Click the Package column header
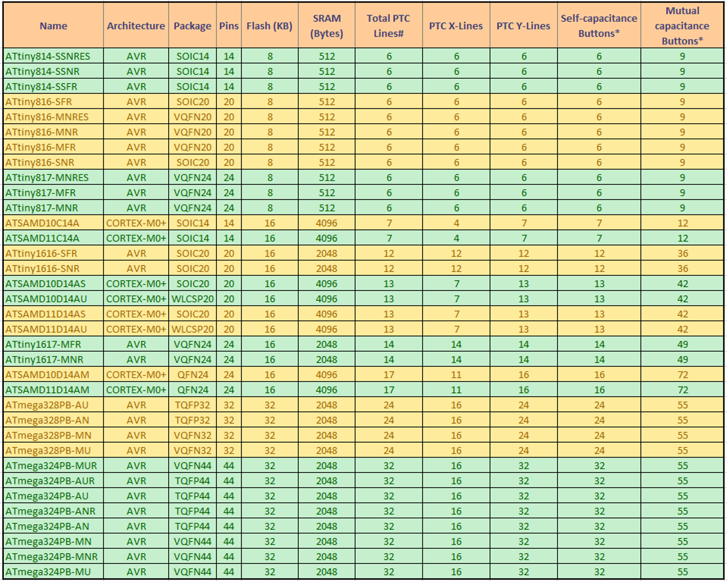 pos(193,25)
